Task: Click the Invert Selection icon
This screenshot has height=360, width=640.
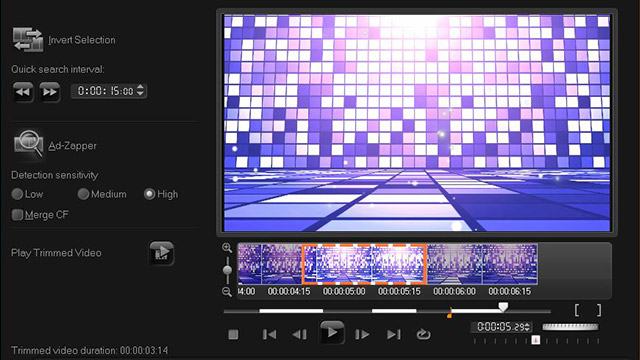Action: click(28, 40)
